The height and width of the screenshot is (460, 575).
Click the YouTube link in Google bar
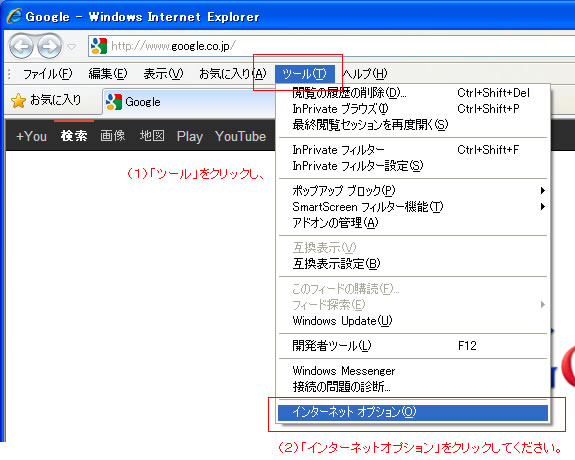241,136
